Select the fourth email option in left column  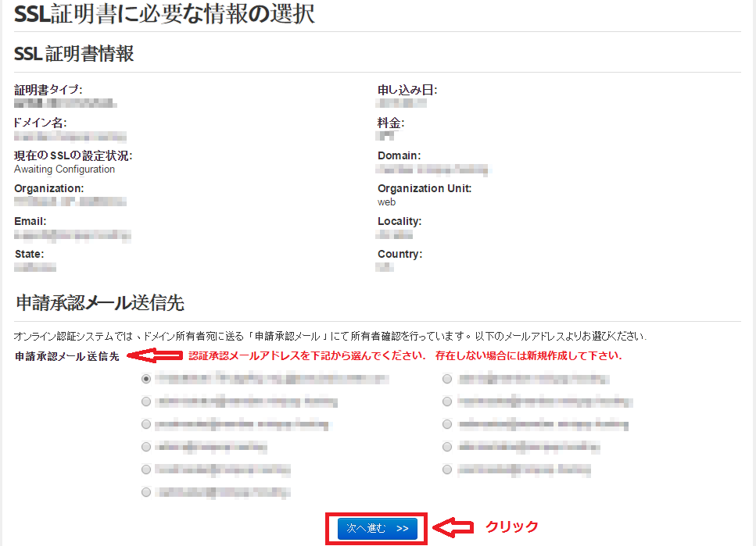coord(145,447)
